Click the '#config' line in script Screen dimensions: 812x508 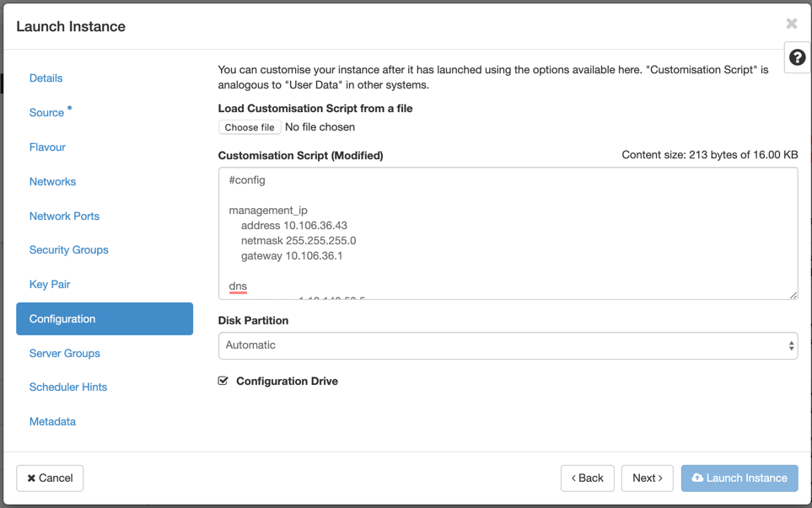tap(247, 180)
